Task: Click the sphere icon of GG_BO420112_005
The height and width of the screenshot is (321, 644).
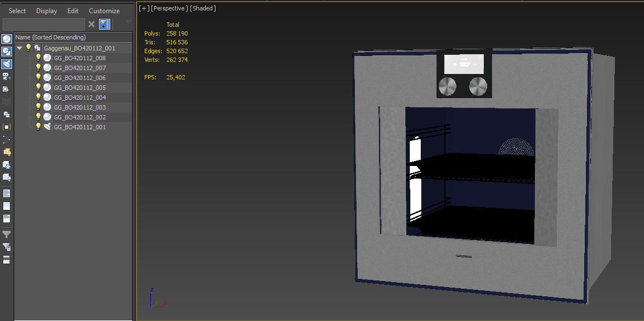Action: tap(47, 87)
